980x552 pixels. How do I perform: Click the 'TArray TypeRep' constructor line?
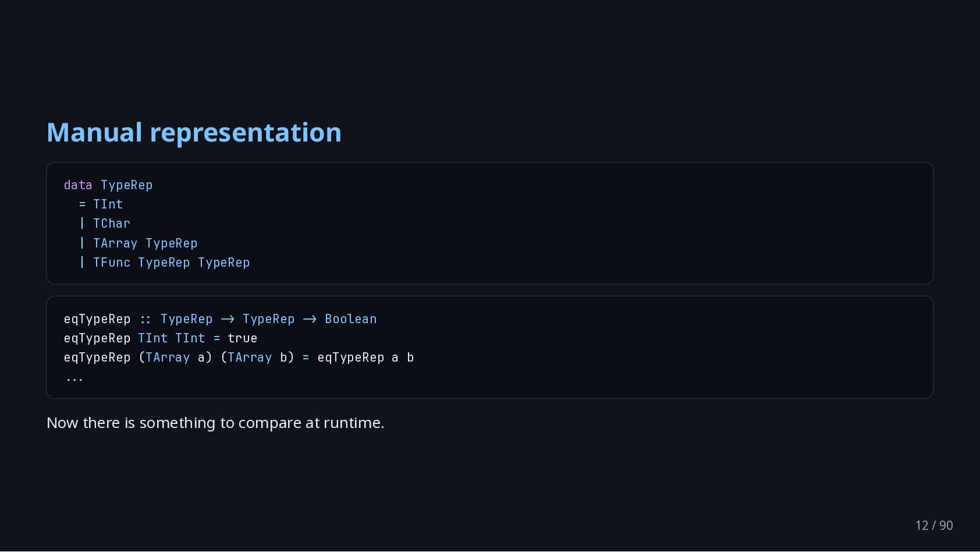tap(138, 243)
